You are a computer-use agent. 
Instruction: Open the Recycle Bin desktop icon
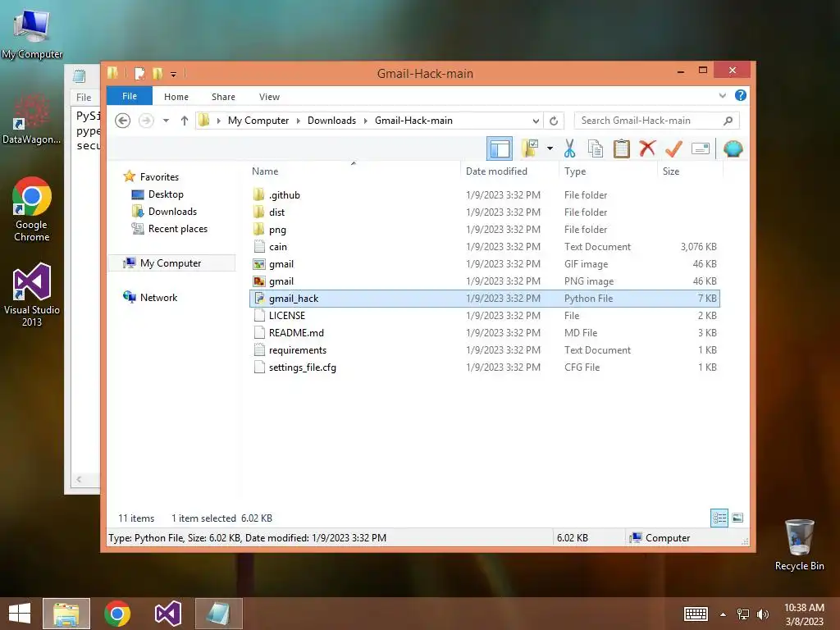[799, 545]
